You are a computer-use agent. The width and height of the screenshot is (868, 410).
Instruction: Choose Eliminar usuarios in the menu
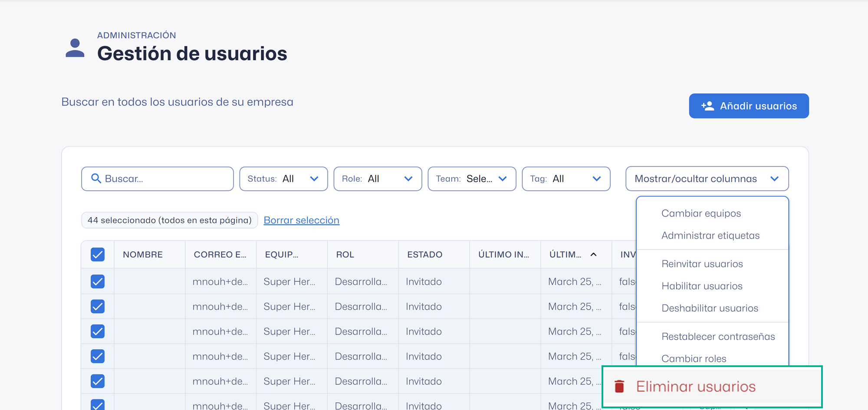click(x=712, y=387)
